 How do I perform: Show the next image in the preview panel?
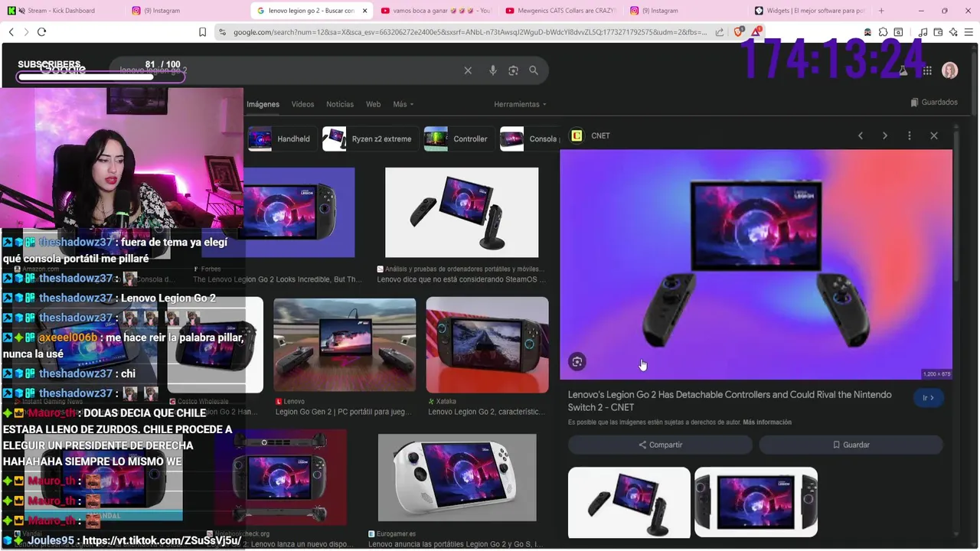[885, 135]
